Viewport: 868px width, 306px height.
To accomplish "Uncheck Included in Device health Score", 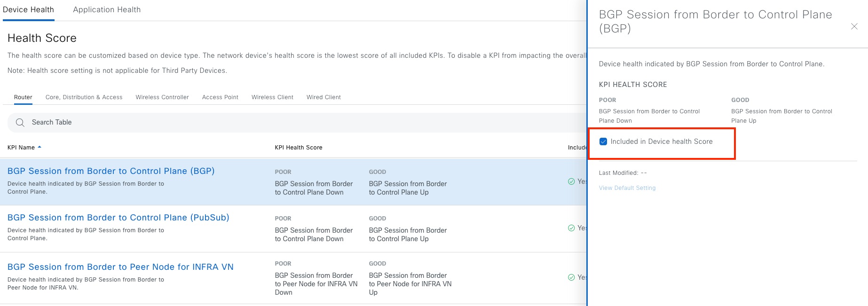I will point(603,141).
